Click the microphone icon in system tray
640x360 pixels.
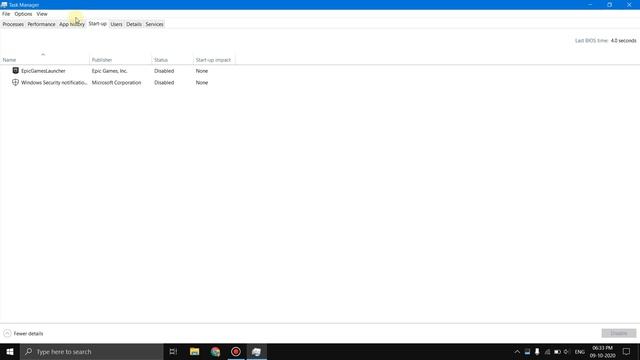[537, 351]
